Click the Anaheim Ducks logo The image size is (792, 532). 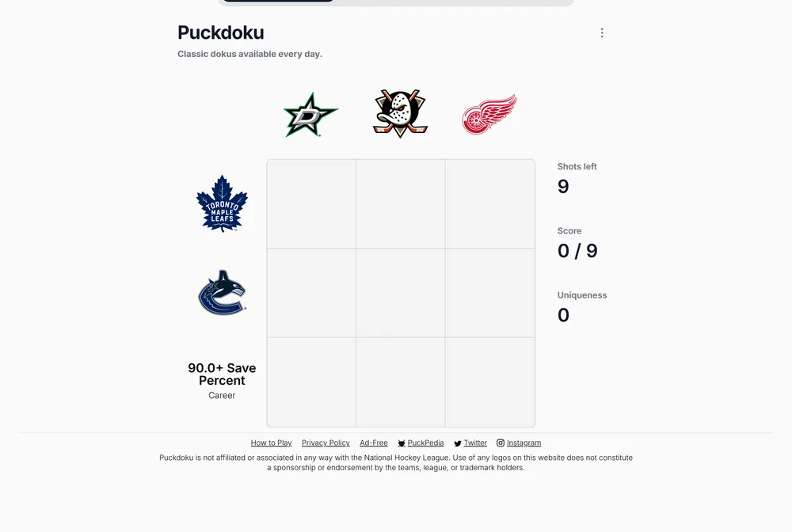point(400,113)
